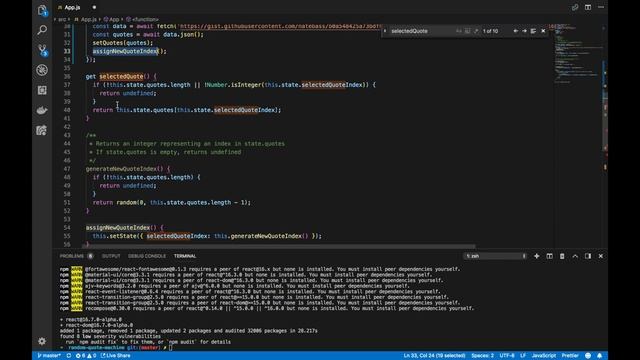Kill the terminal with trash icon

point(562,256)
